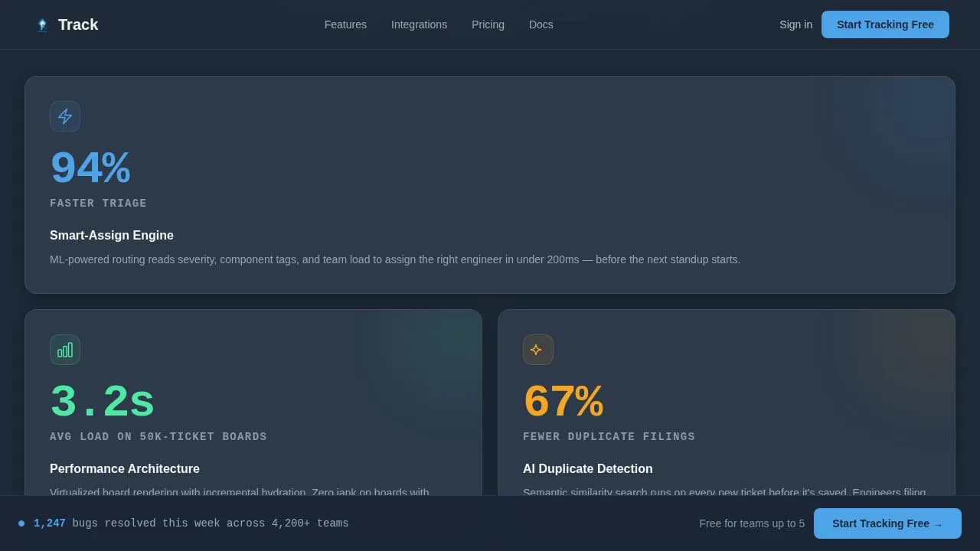Click the Track brand name
Screen dimensions: 980x551
78,24
